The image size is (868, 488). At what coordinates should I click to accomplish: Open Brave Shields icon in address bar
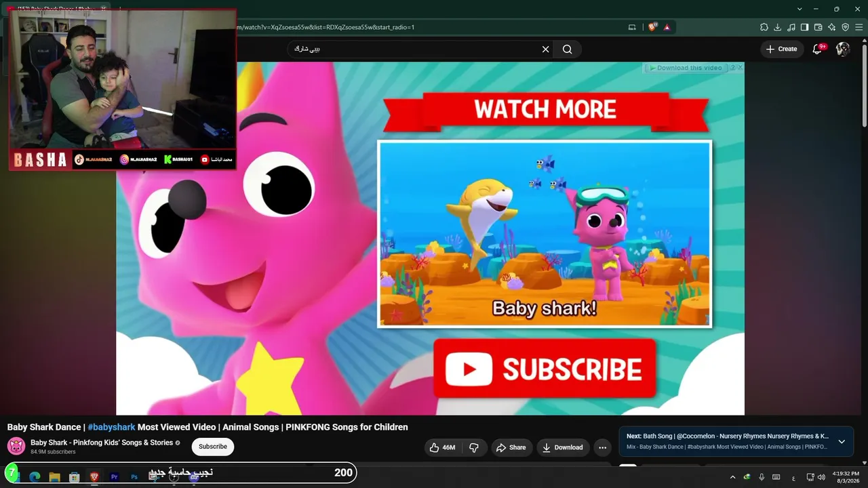click(653, 27)
